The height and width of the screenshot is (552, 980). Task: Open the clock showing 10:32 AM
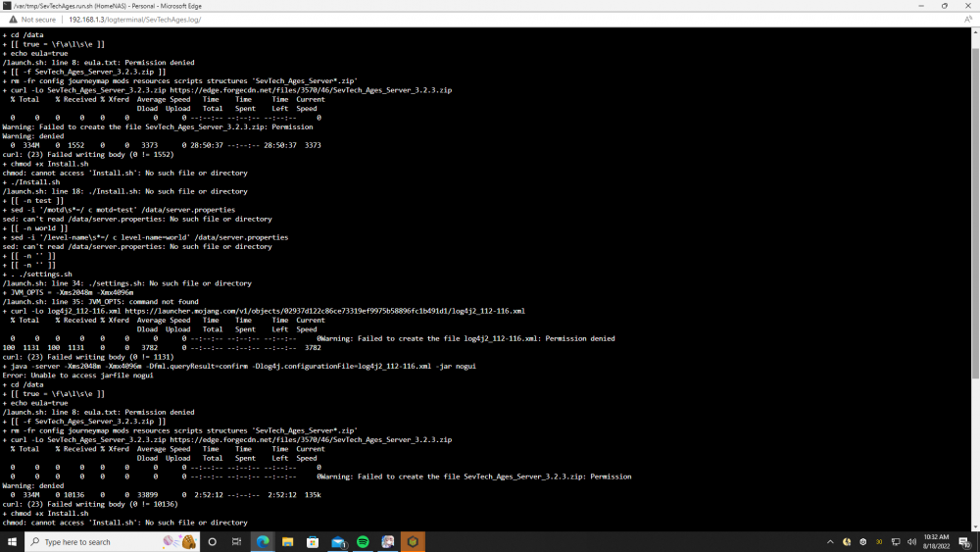pos(936,541)
